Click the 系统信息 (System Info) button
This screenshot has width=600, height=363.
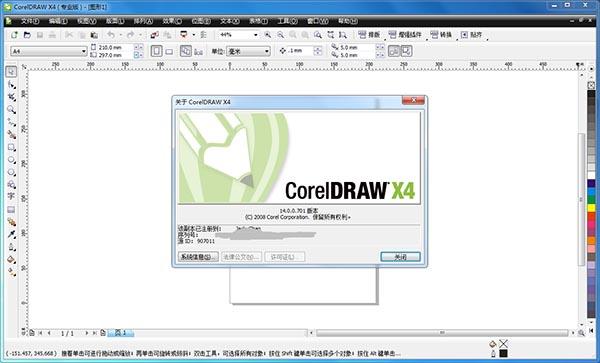(198, 257)
